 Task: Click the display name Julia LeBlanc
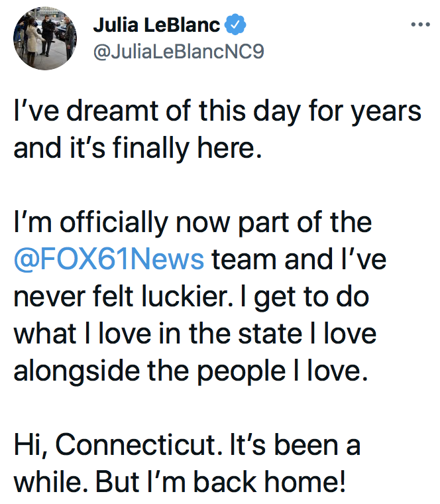point(158,26)
